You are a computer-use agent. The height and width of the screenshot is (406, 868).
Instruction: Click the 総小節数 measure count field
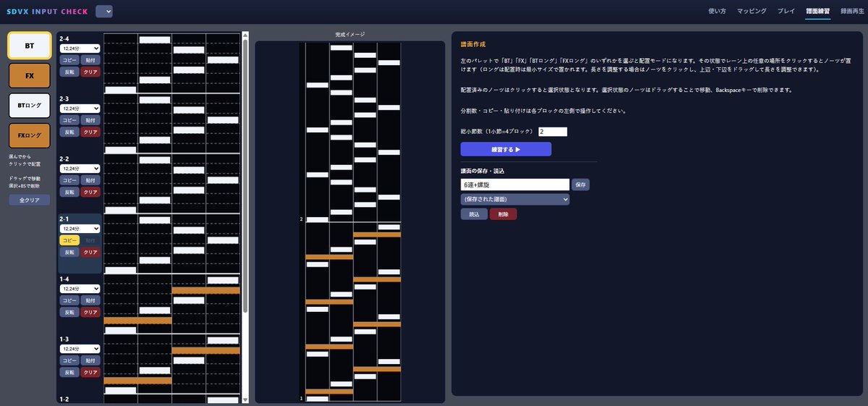553,132
